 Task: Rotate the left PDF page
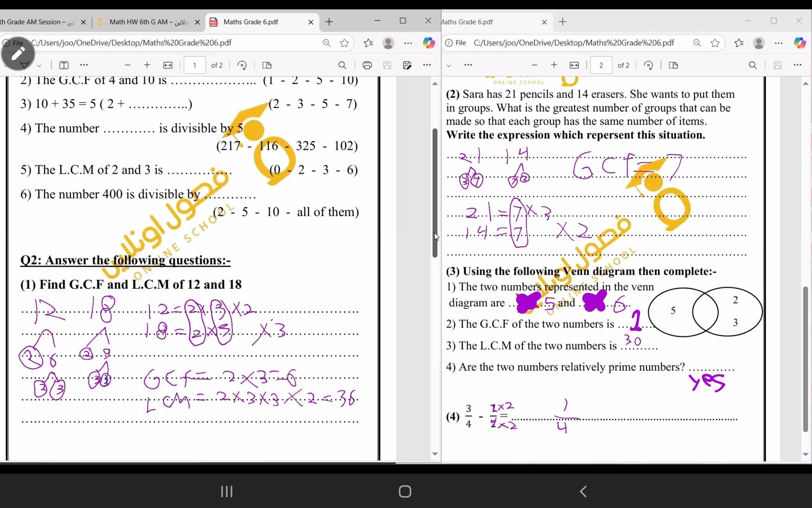click(242, 65)
